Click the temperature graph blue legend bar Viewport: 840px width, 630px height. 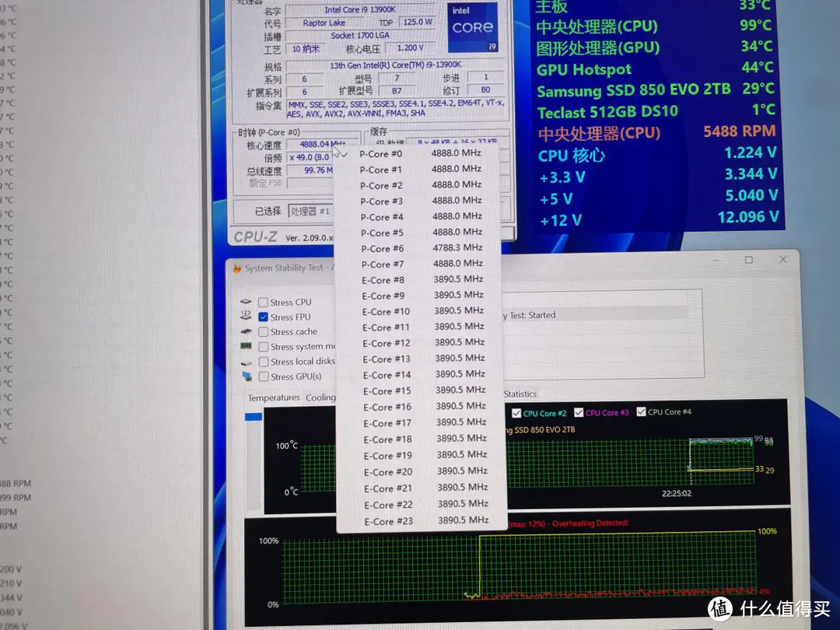pos(253,417)
